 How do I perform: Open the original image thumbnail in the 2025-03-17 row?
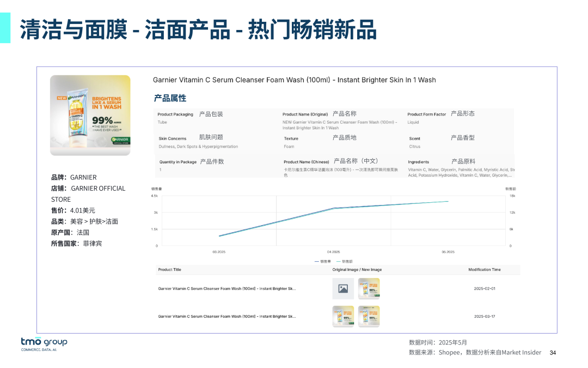[x=343, y=316]
